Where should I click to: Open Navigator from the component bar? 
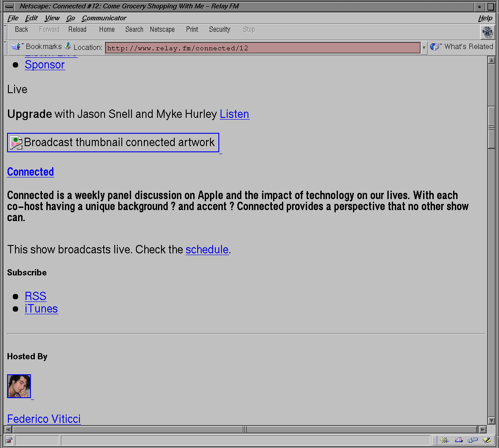pyautogui.click(x=444, y=440)
